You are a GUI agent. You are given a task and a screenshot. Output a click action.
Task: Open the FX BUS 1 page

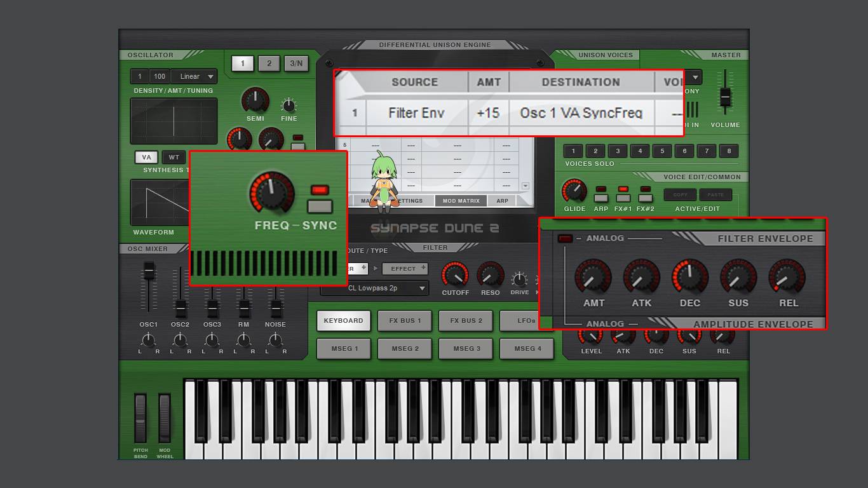(x=405, y=320)
